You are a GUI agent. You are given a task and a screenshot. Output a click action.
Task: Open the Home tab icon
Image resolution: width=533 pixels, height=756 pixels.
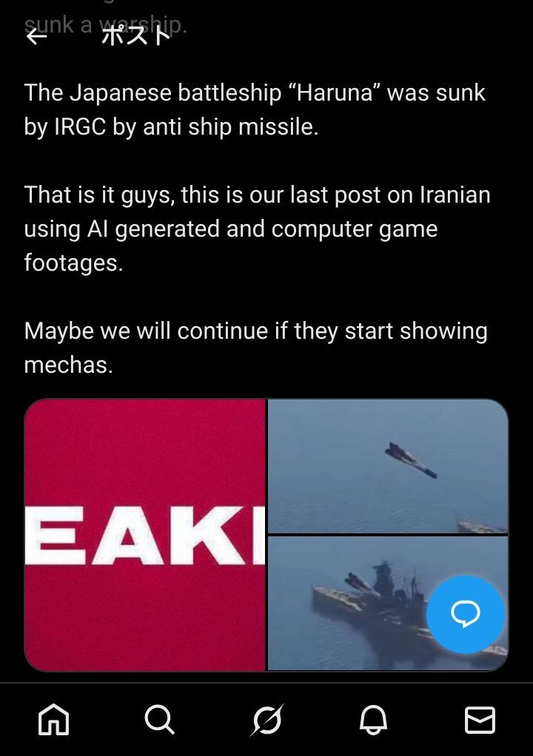pos(53,719)
